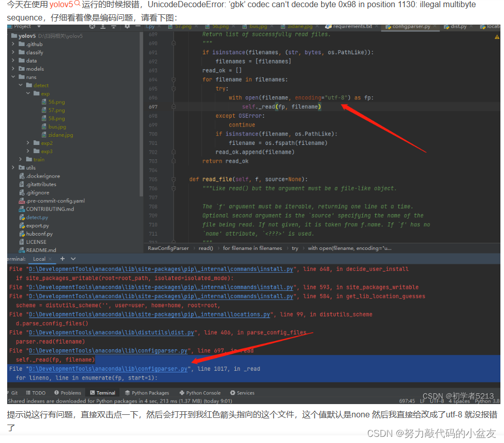Hide the Project panel with minus icon
Screen dimensions: 504x443
(137, 26)
